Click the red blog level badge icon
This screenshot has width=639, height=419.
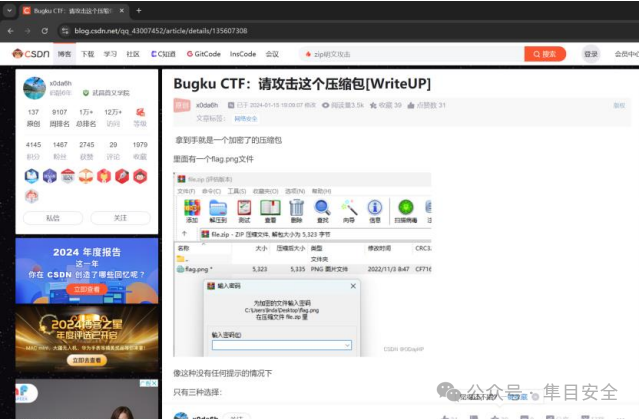tap(140, 112)
